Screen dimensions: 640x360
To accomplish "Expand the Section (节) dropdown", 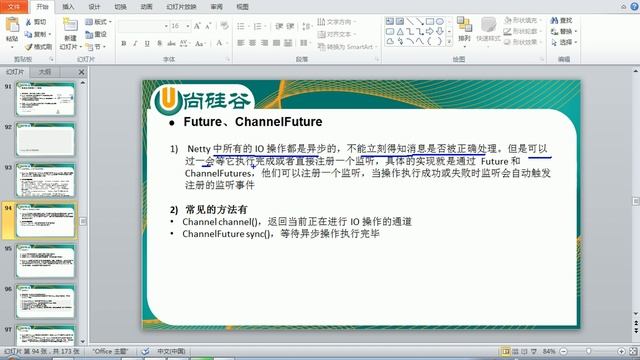I will 96,47.
